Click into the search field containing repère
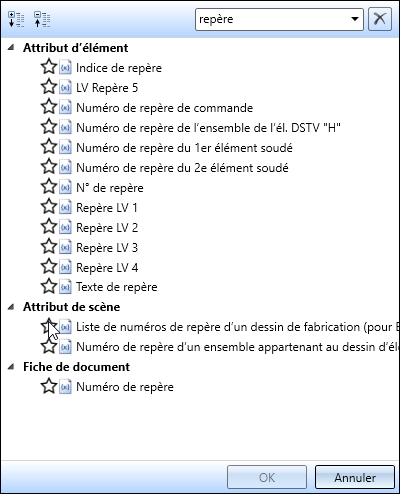Screen dimensions: 400x494 [272, 19]
